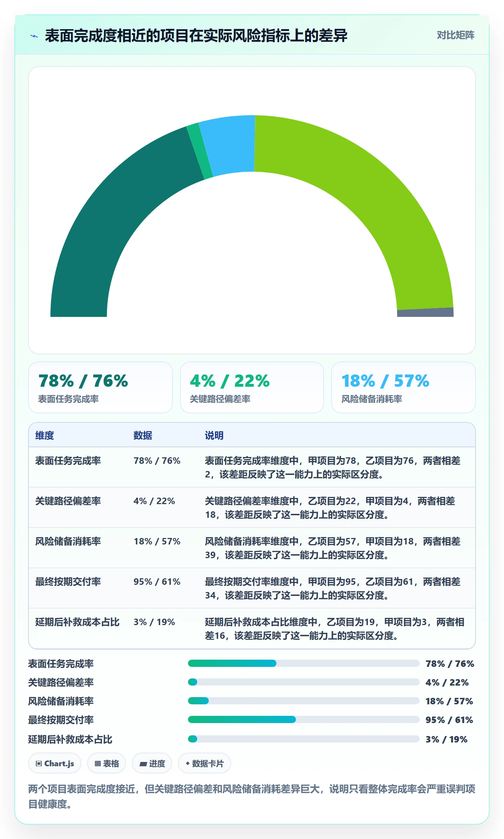The height and width of the screenshot is (839, 504).
Task: Click the 表面任务完成率 progress bar
Action: tap(304, 663)
